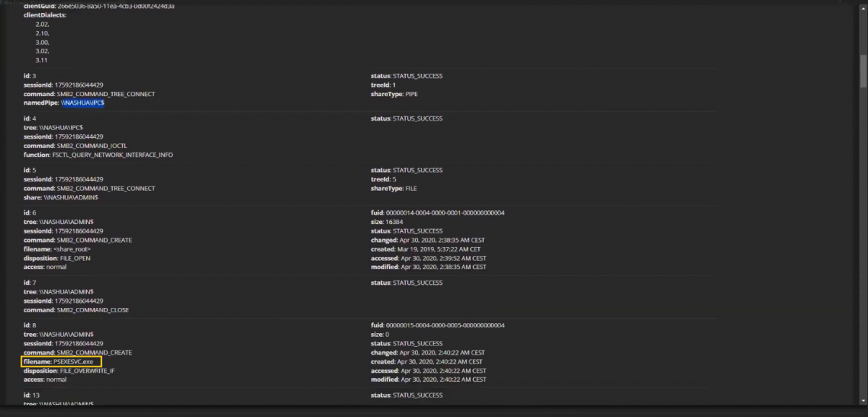Viewport: 868px width, 417px height.
Task: Click the clientDialects label
Action: pyautogui.click(x=45, y=14)
